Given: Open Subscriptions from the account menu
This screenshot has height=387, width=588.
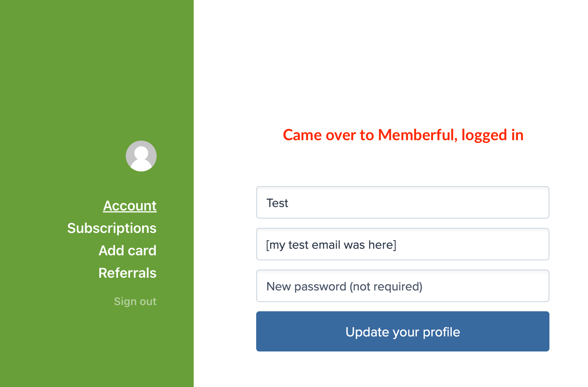Looking at the screenshot, I should (x=112, y=228).
